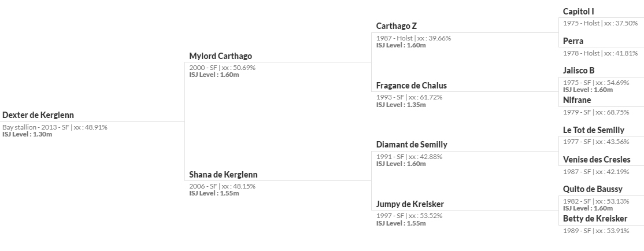Select Jumpy de Kreisker

tap(410, 204)
